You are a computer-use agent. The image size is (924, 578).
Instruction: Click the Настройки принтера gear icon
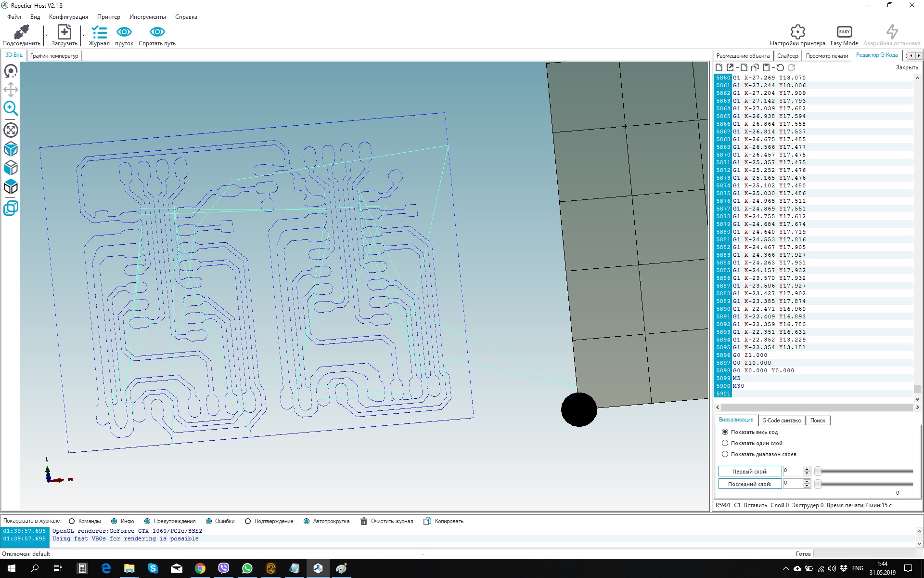(x=797, y=32)
